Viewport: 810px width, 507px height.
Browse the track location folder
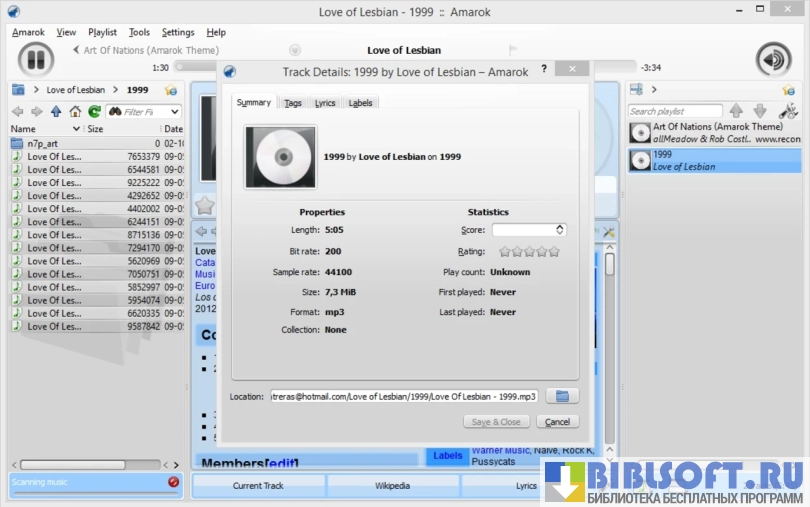click(562, 396)
